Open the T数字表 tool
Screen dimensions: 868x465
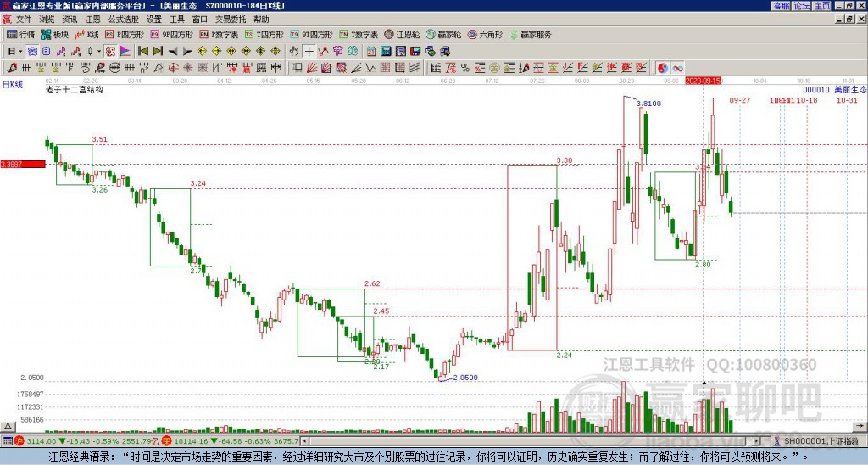click(359, 34)
